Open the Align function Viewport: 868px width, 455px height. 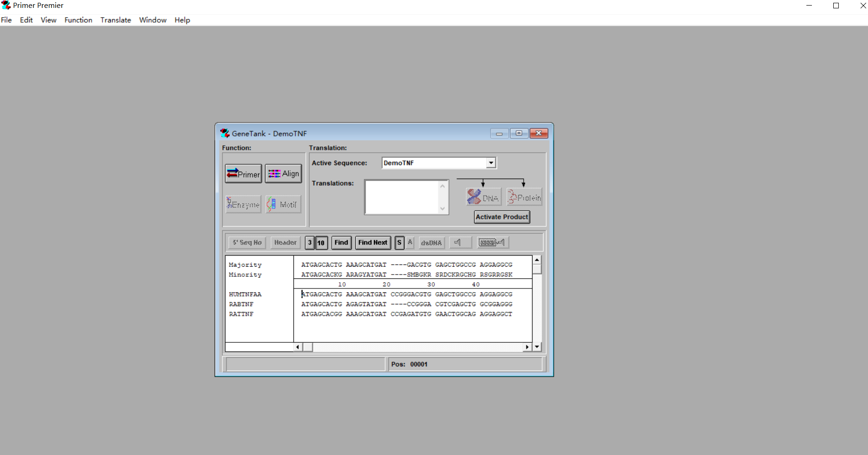coord(283,174)
